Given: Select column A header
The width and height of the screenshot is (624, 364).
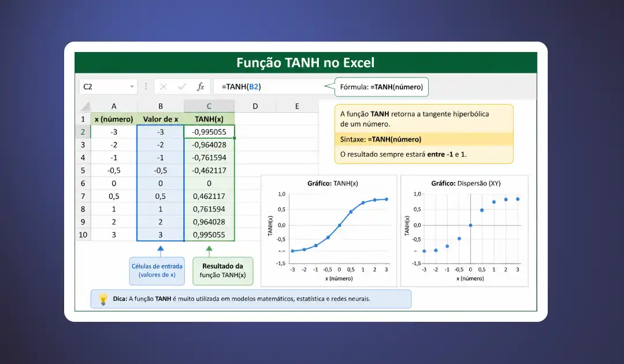Looking at the screenshot, I should coord(114,106).
